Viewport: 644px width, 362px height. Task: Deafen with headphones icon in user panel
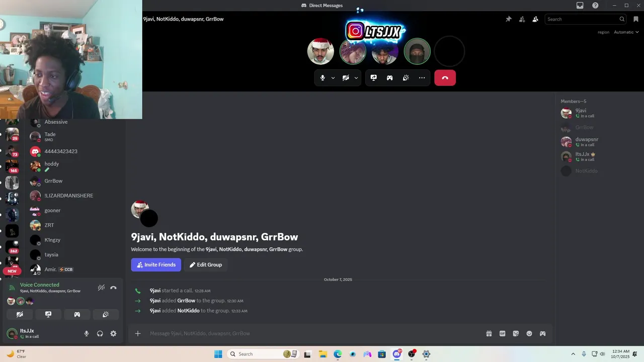point(100,333)
